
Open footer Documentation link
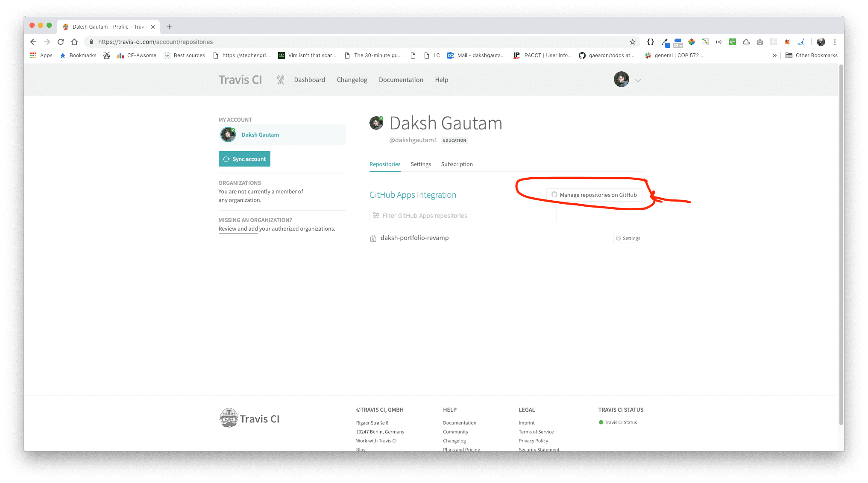coord(460,423)
